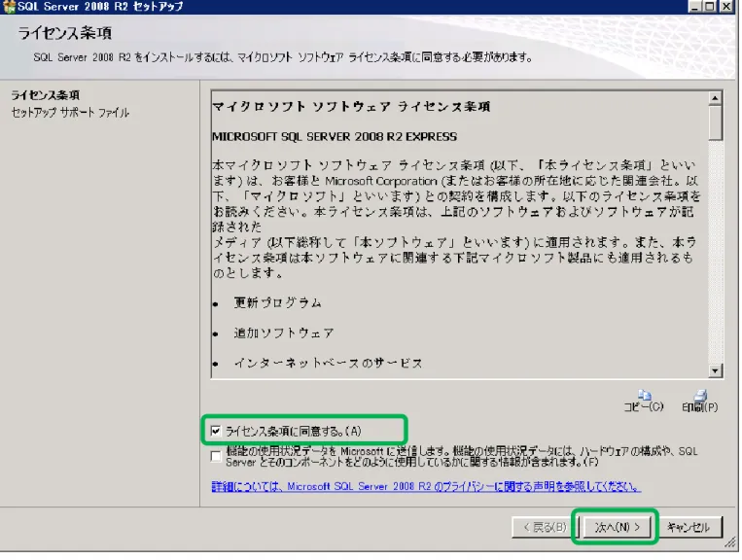Open the SQL Server 2008 R2 privacy statement link

426,486
